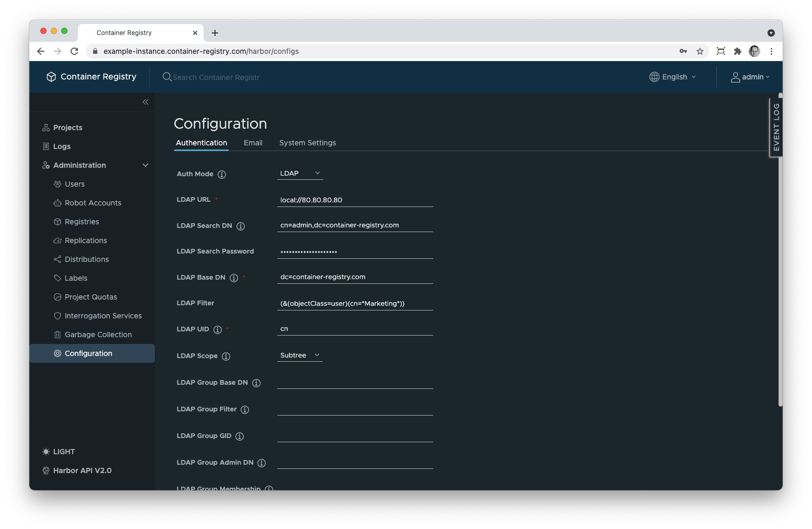This screenshot has width=812, height=529.
Task: Click the LDAP Group Base DN field
Action: [355, 382]
